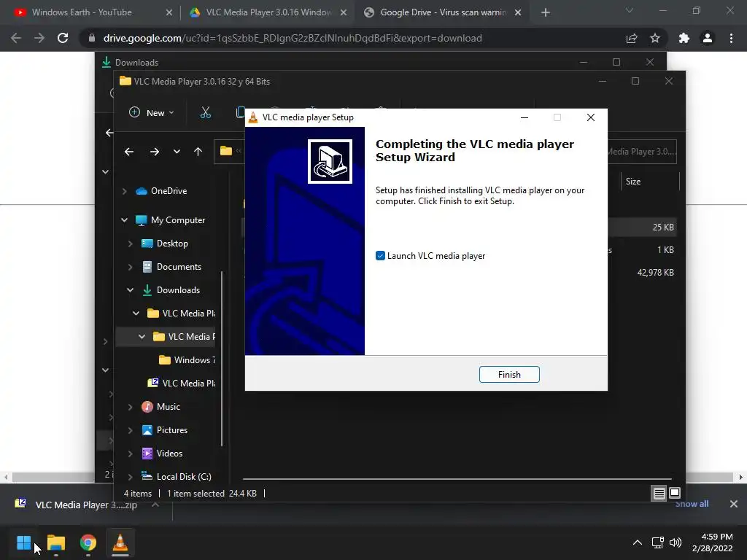Bookmark this page with the star icon

tap(655, 38)
